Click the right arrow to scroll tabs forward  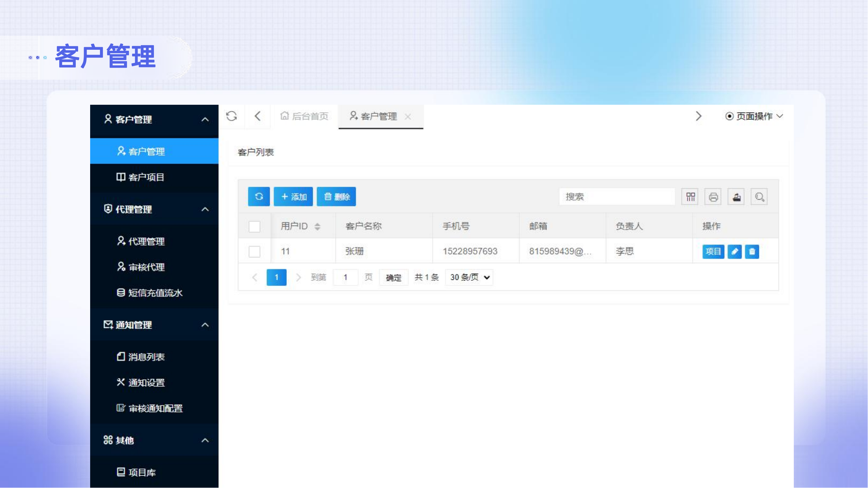(698, 116)
